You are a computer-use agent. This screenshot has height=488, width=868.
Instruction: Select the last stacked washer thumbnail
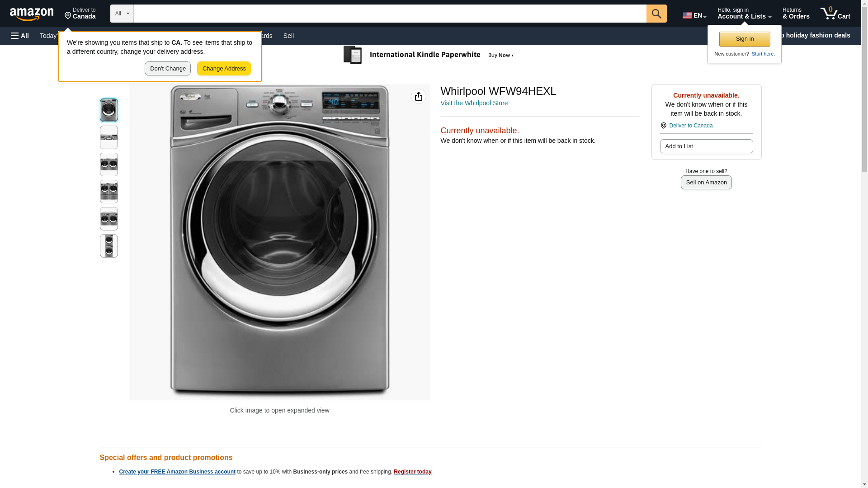tap(108, 246)
